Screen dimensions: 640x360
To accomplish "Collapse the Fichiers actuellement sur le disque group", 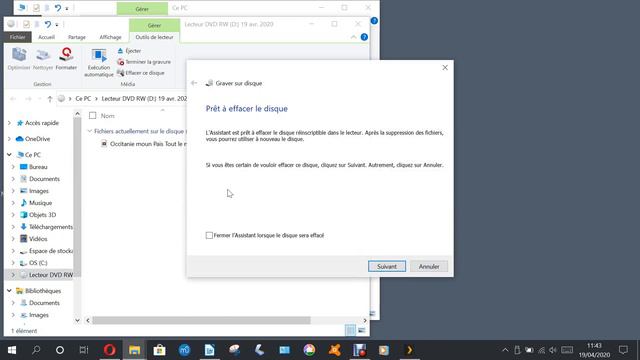I will coord(90,131).
